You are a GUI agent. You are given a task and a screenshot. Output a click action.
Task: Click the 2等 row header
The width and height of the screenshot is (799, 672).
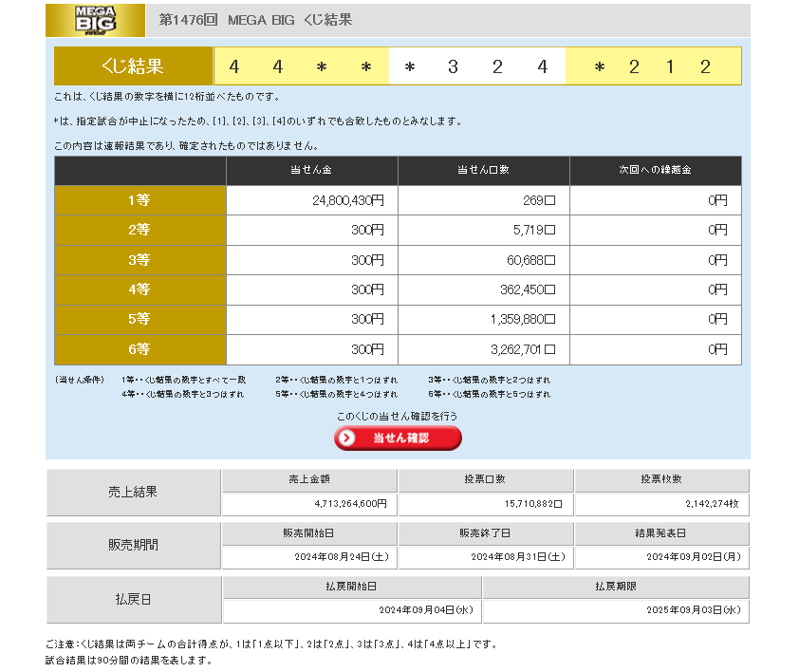140,230
